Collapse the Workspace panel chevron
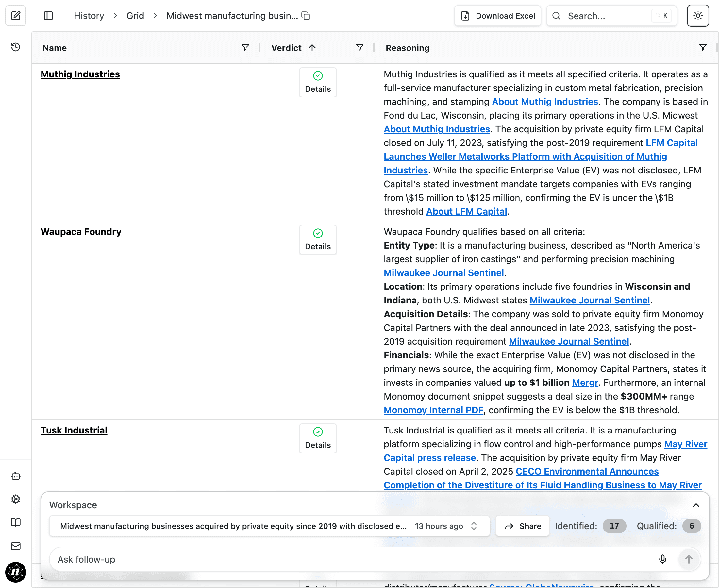 coord(696,505)
